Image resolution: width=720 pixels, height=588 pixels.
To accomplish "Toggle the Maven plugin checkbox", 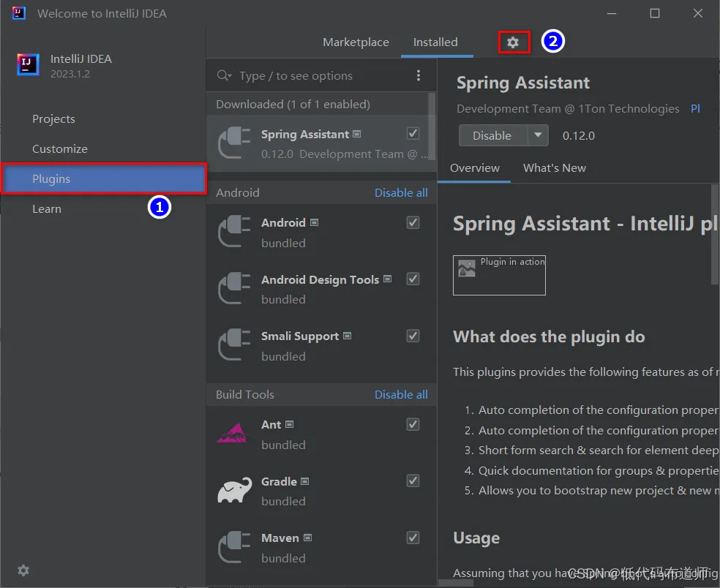I will [x=413, y=538].
